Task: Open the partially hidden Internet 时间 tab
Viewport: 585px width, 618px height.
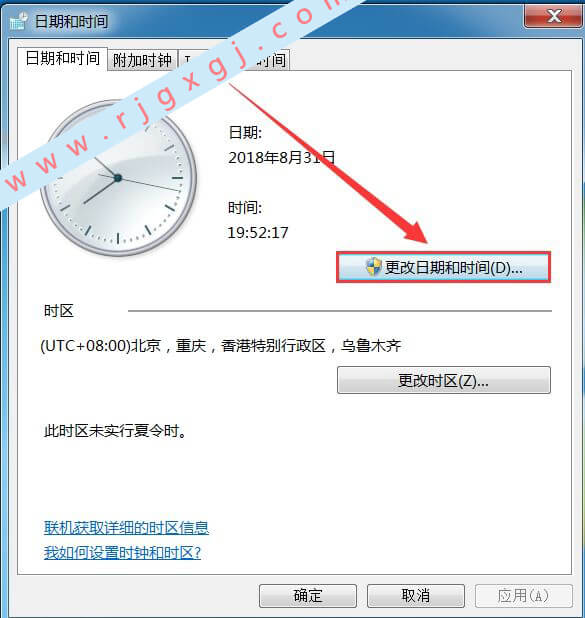Action: 234,60
